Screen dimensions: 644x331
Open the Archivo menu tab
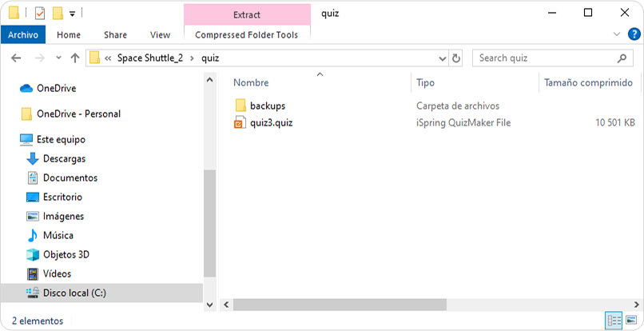click(x=23, y=35)
